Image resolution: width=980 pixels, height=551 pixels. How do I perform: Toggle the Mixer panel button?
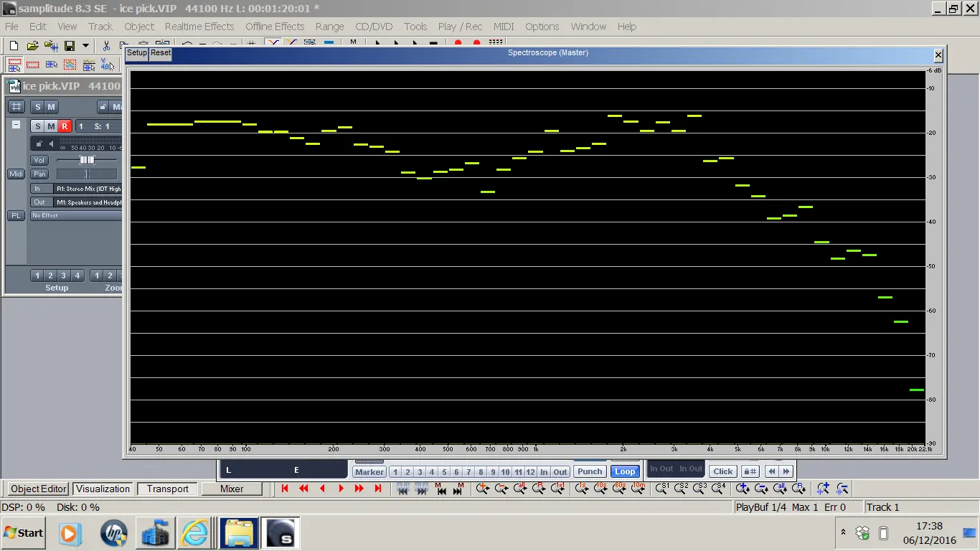[232, 489]
